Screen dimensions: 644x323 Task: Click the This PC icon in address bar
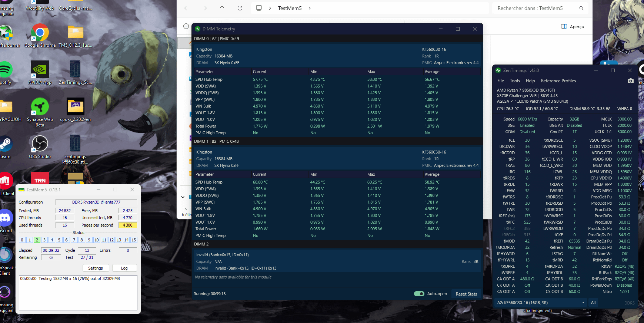tap(259, 8)
